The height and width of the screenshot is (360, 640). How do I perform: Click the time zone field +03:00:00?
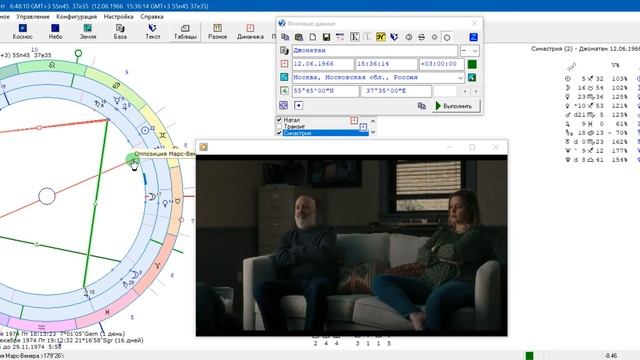point(441,64)
